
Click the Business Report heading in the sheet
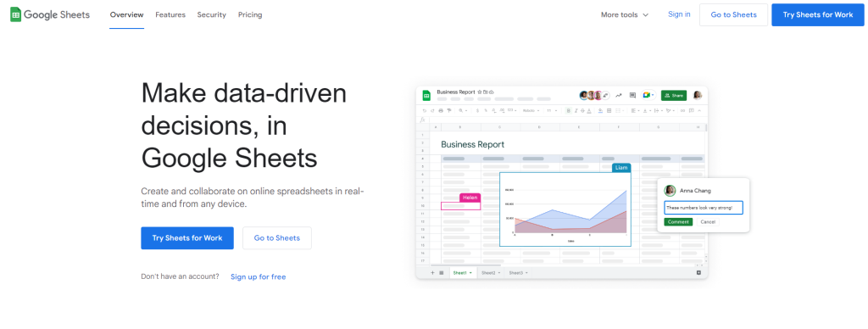point(473,144)
